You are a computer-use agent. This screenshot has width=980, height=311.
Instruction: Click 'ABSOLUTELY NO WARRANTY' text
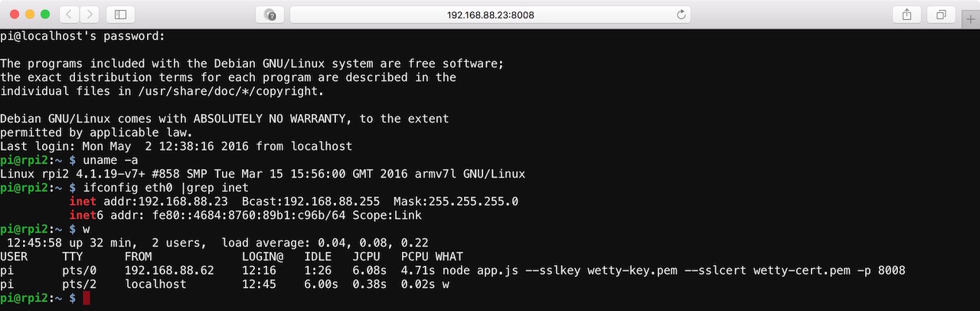tap(273, 119)
